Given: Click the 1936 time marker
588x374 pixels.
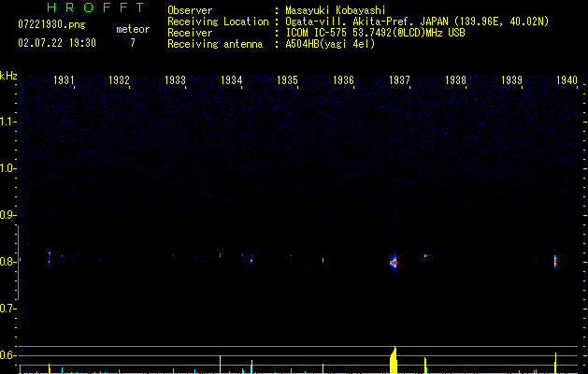Looking at the screenshot, I should (343, 80).
